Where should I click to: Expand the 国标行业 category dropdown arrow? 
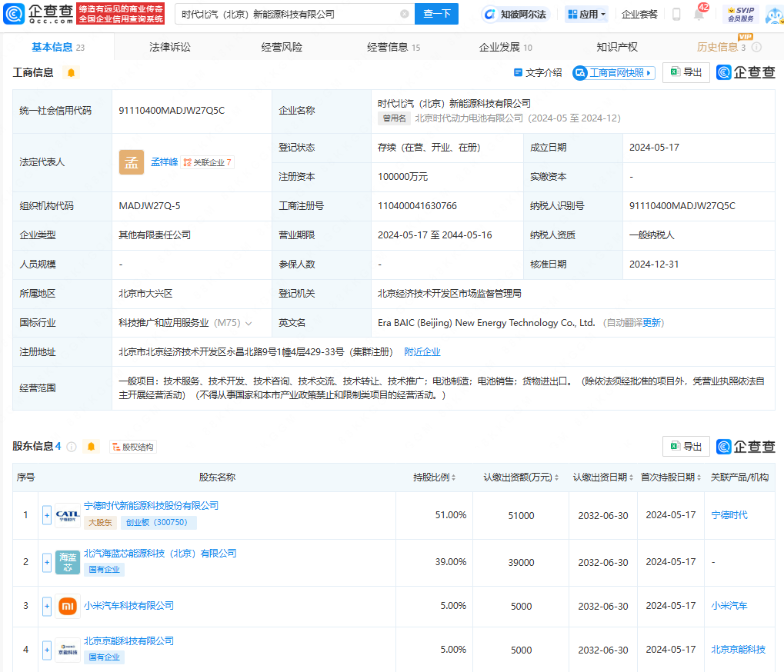coord(249,323)
